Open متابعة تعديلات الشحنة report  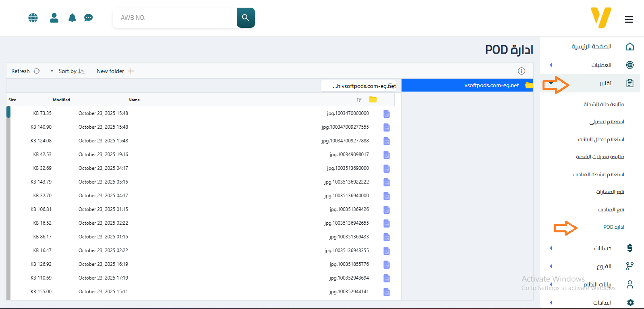[600, 157]
